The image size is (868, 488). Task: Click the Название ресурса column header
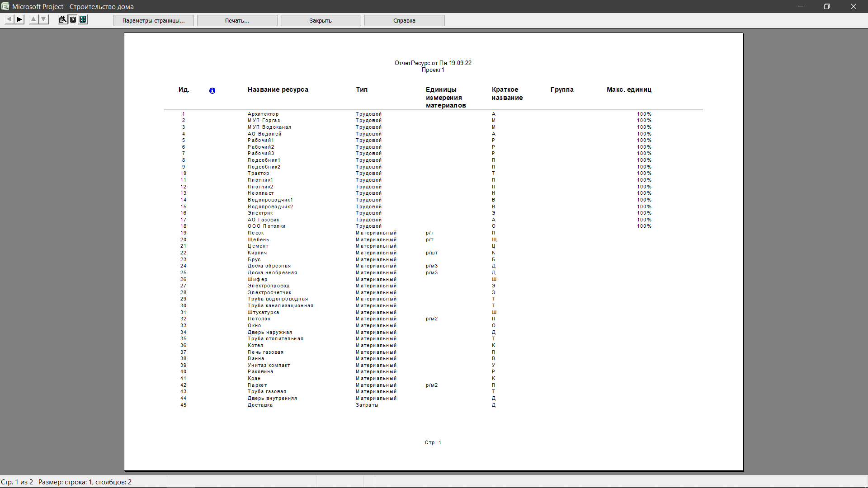click(278, 89)
